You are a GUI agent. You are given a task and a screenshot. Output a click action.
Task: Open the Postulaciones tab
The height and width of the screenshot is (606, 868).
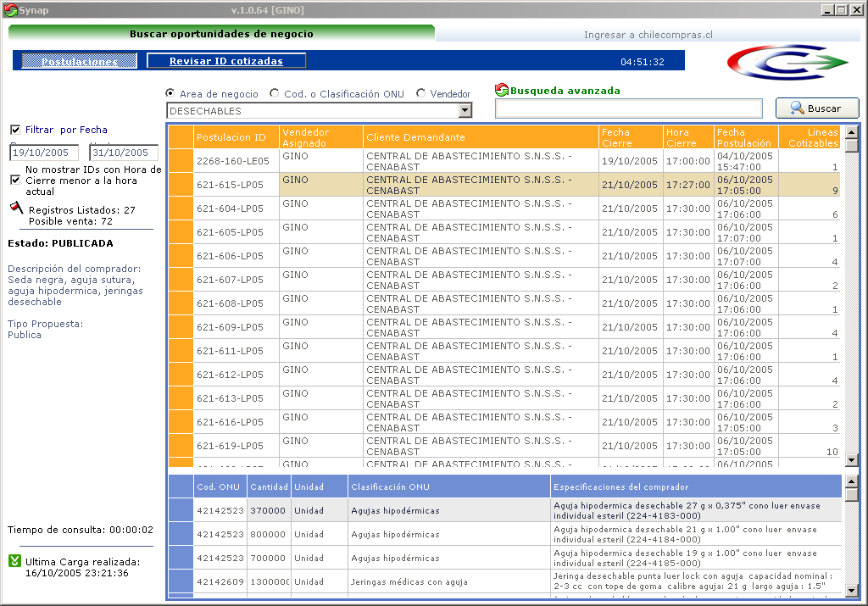pos(79,61)
